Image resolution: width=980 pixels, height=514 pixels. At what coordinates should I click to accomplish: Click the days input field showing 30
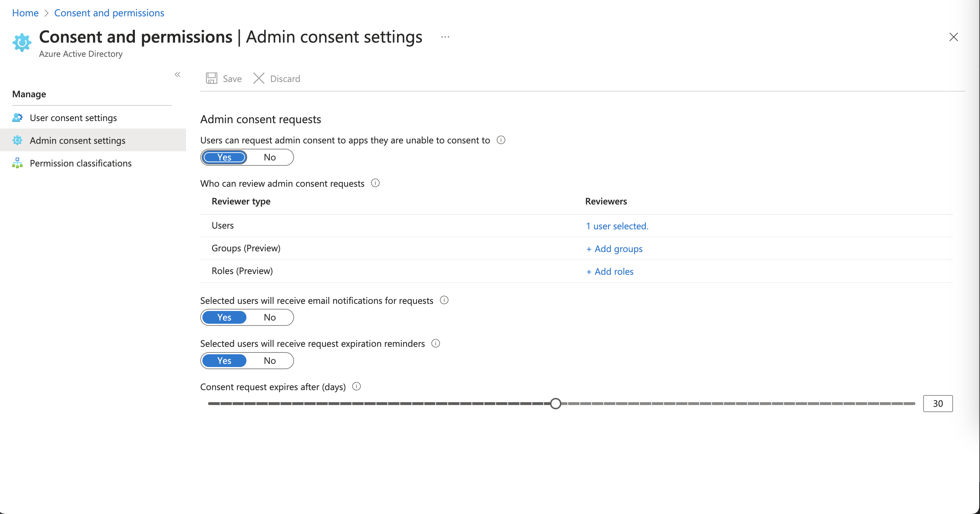(938, 403)
